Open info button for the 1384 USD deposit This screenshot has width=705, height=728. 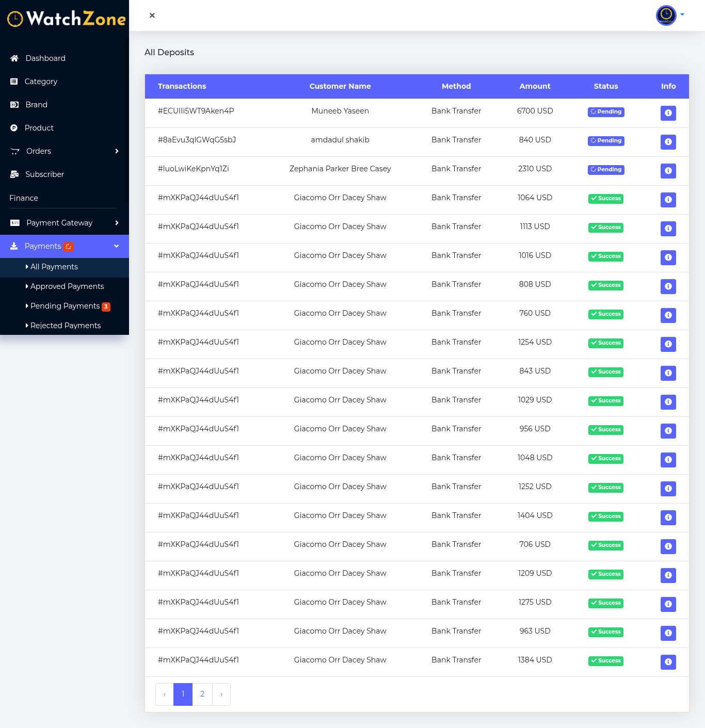point(668,662)
